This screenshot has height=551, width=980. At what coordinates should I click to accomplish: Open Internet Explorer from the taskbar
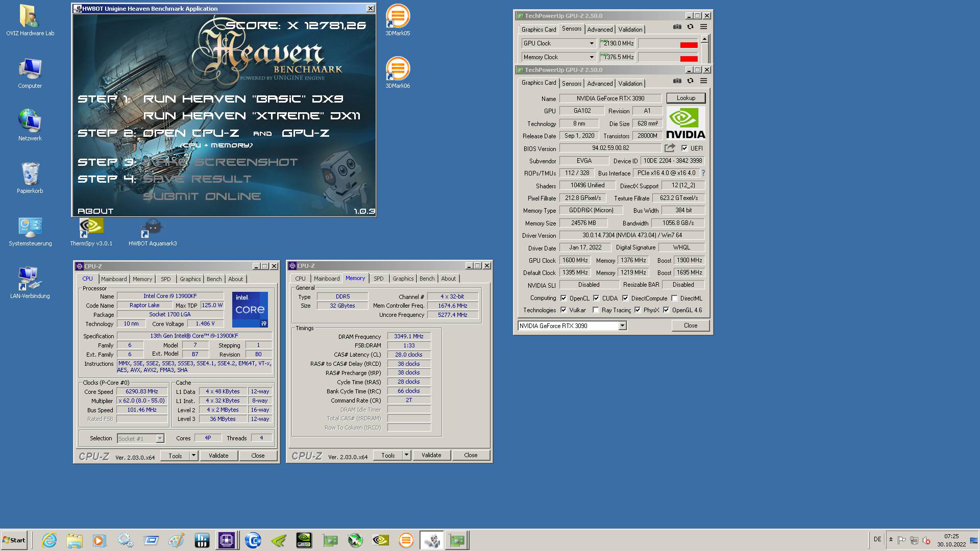click(50, 540)
